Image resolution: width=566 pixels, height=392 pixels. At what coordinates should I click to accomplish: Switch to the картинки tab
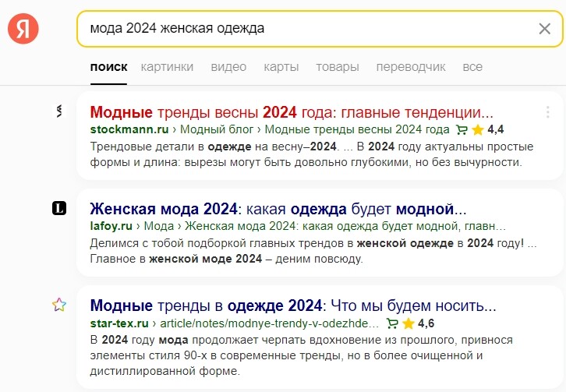pyautogui.click(x=167, y=67)
